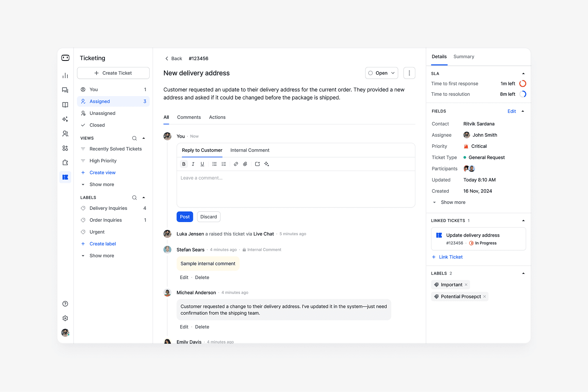The height and width of the screenshot is (392, 588).
Task: Switch to Internal Comment tab
Action: pos(250,150)
